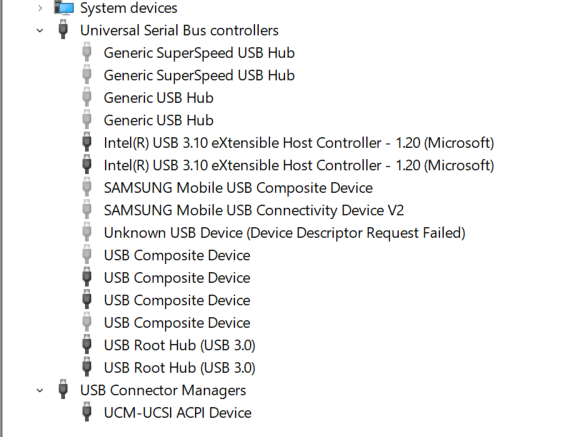Image resolution: width=579 pixels, height=437 pixels.
Task: Select the first USB Root Hub (USB 3.0) entry
Action: 179,345
